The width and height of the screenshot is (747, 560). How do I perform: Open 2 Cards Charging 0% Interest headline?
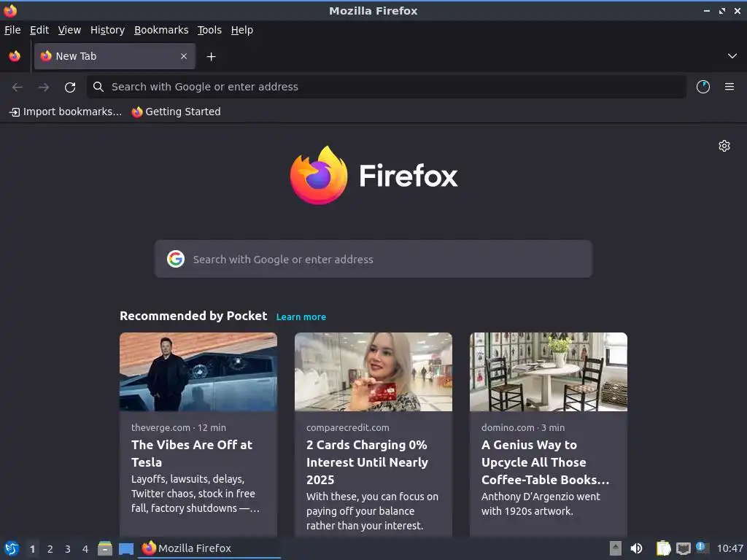[x=368, y=462]
